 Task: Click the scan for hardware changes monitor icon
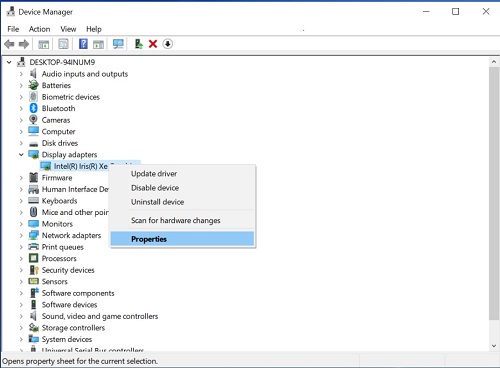pyautogui.click(x=118, y=44)
